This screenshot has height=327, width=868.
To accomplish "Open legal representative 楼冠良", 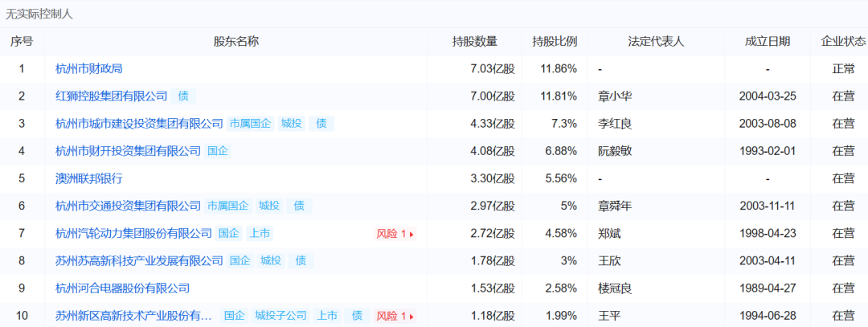I will click(615, 288).
